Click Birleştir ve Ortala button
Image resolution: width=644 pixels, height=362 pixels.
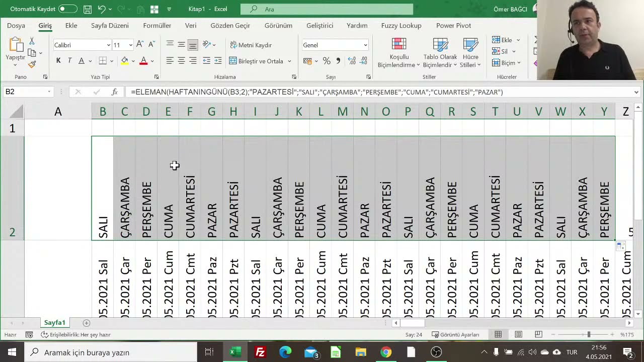[x=257, y=61]
